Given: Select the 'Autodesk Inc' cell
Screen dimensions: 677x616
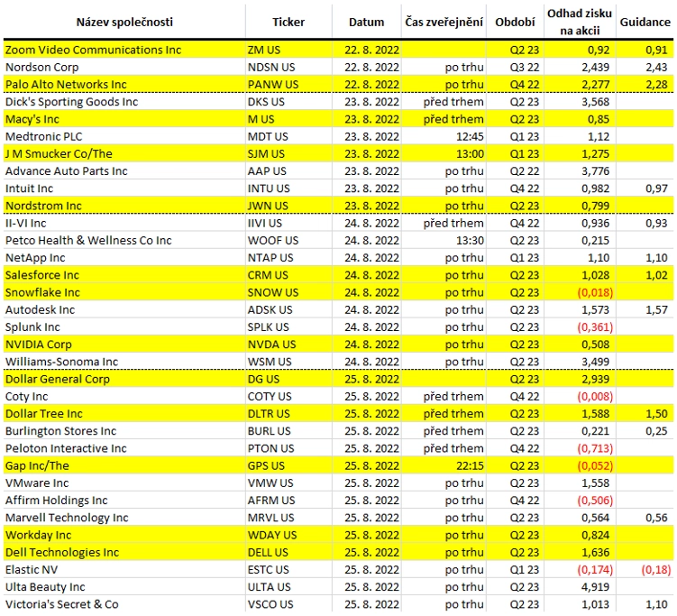Looking at the screenshot, I should (124, 309).
